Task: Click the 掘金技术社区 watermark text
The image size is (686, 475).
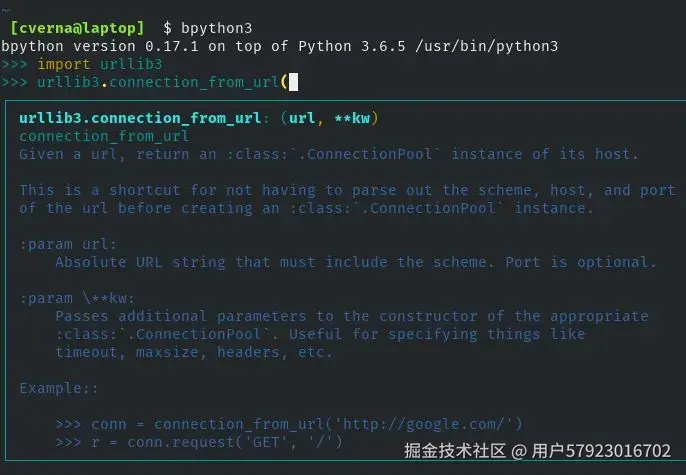Action: (455, 451)
